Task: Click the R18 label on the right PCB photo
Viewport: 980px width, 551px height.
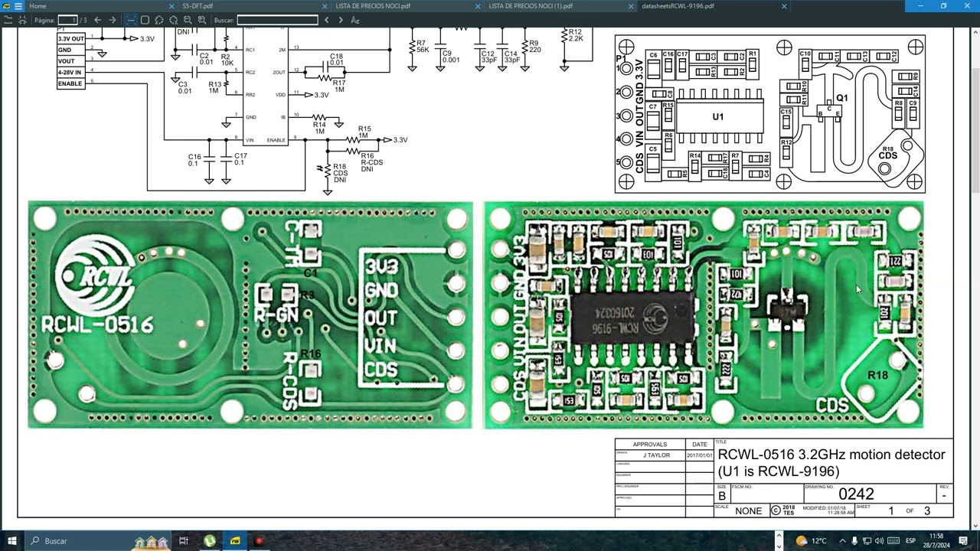Action: coord(877,375)
